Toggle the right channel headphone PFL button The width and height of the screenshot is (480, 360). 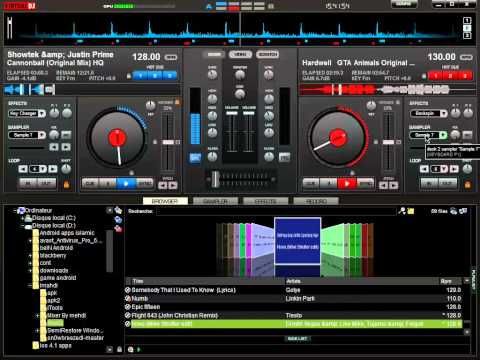[284, 157]
